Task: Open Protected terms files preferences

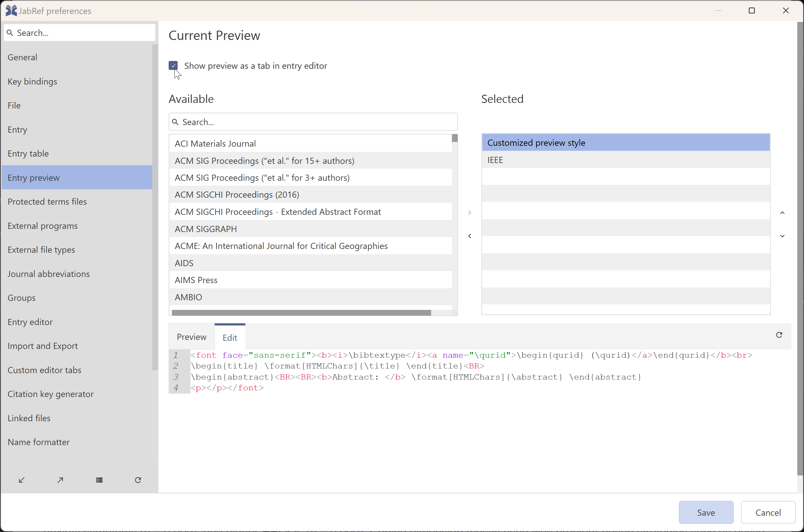Action: [77, 201]
